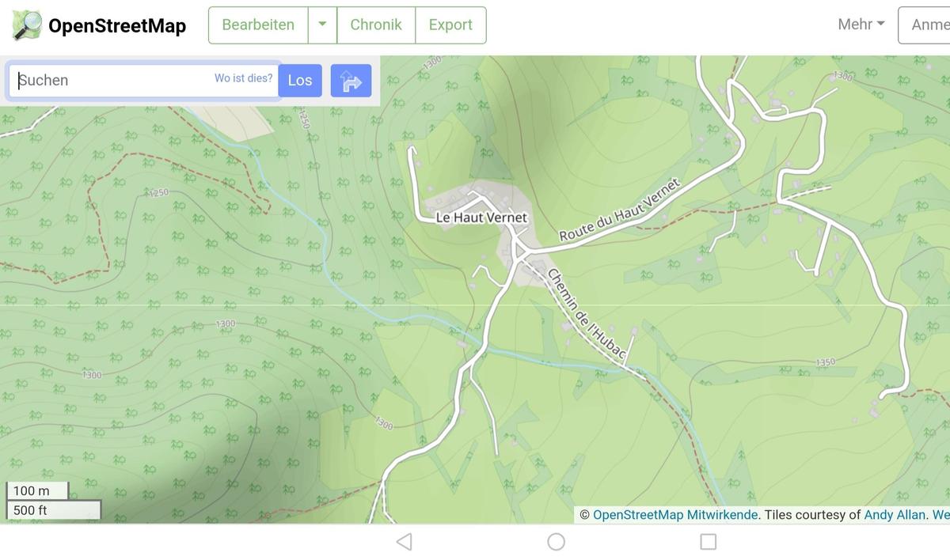Image resolution: width=950 pixels, height=560 pixels.
Task: Open the Bearbeiten tab
Action: pos(258,25)
